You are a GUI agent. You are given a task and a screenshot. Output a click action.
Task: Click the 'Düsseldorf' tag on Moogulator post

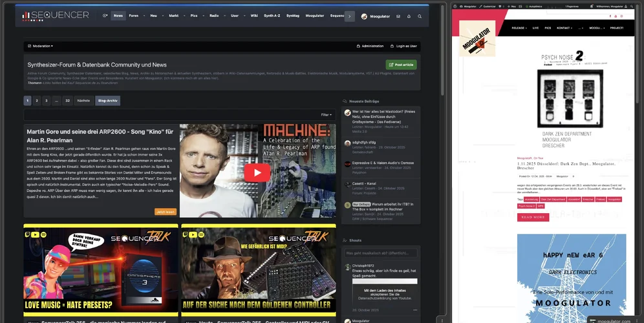coord(574,200)
